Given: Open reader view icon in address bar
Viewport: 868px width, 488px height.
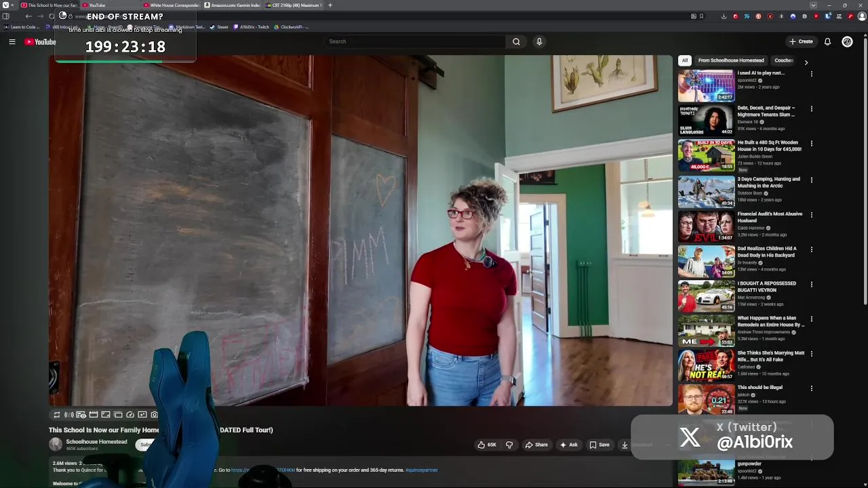Looking at the screenshot, I should click(x=692, y=16).
